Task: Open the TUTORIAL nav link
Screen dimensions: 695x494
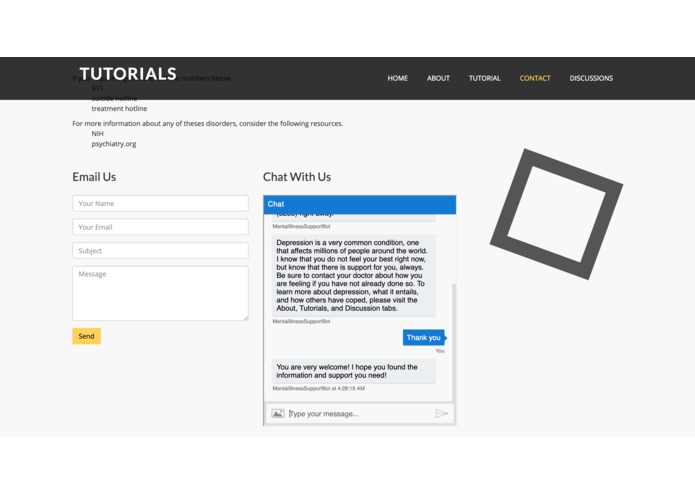Action: 484,78
